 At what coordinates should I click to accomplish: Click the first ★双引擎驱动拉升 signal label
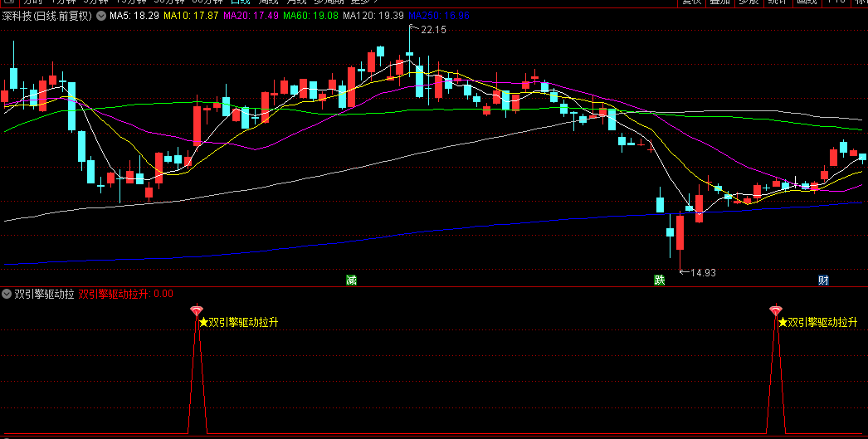(239, 323)
